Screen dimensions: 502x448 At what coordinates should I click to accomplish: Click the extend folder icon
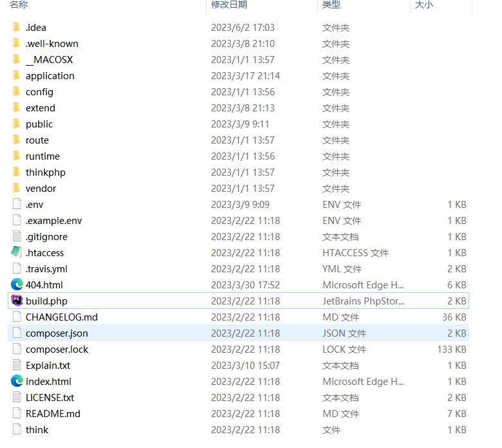tap(17, 107)
